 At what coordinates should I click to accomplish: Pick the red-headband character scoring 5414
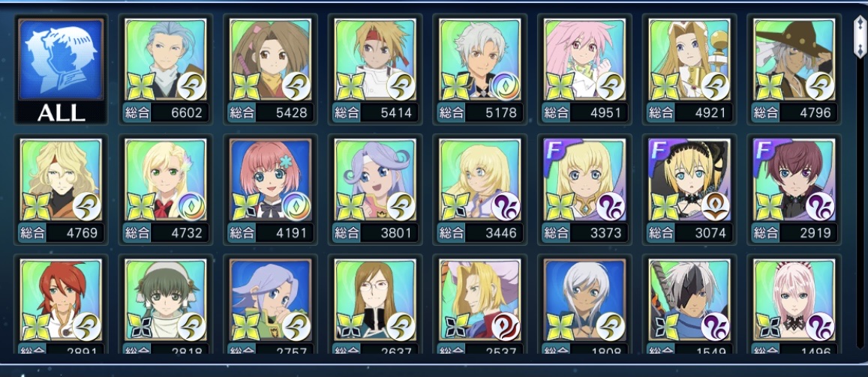[x=375, y=70]
